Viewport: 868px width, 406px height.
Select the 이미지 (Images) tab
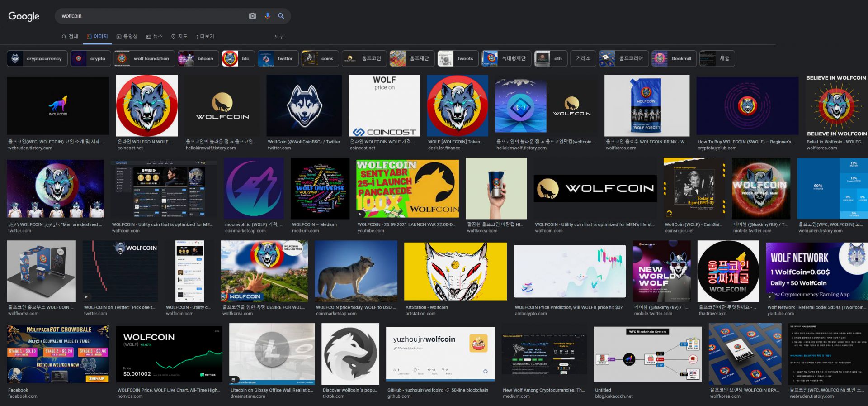tap(97, 37)
